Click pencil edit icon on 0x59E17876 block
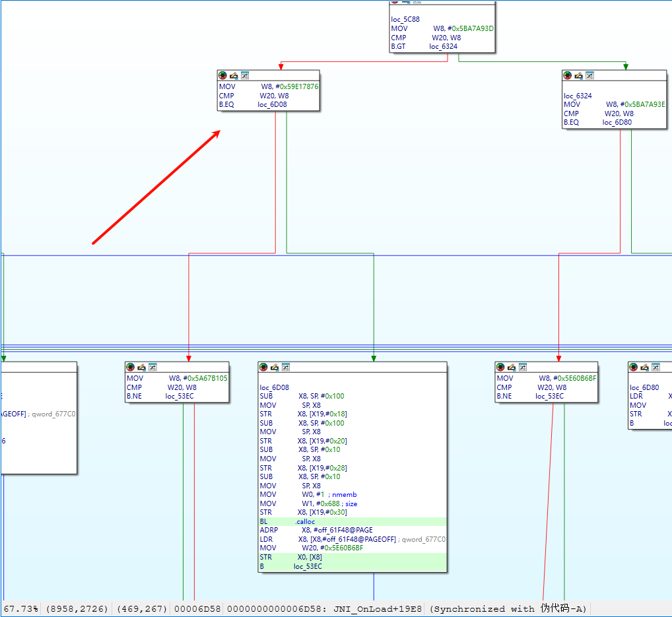Viewport: 672px width, 617px height. 234,75
